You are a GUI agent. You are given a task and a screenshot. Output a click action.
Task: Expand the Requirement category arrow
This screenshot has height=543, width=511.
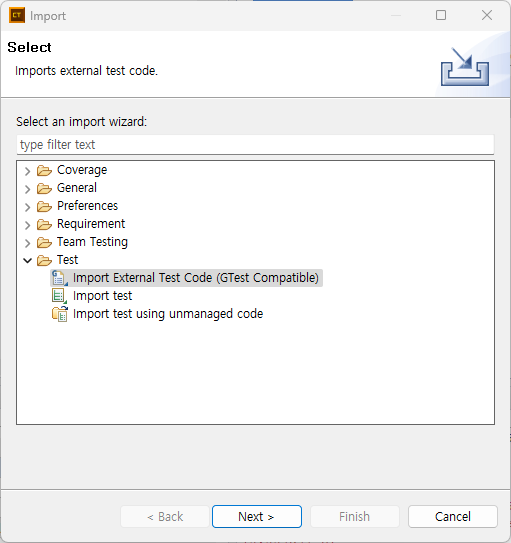click(27, 225)
